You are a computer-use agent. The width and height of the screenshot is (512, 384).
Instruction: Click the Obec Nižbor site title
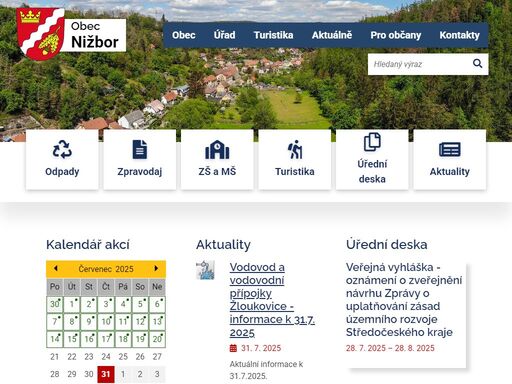[x=95, y=35]
